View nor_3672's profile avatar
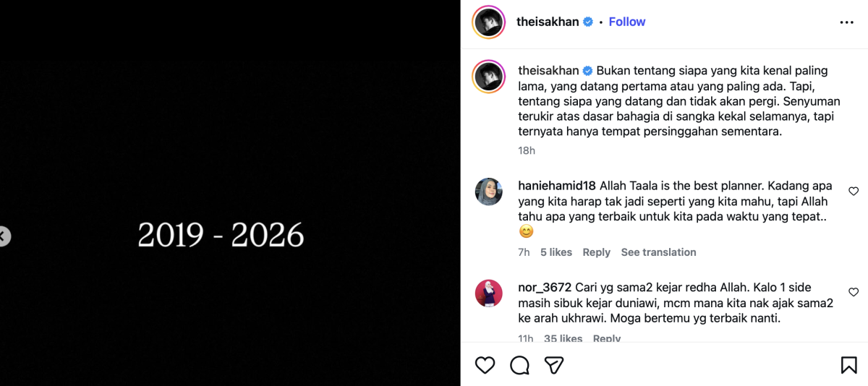This screenshot has height=386, width=868. coord(488,293)
